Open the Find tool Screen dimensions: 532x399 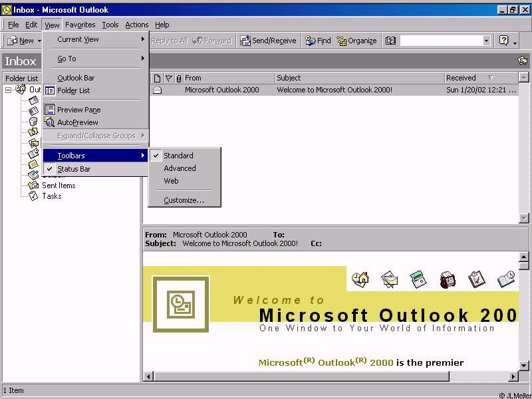click(318, 41)
